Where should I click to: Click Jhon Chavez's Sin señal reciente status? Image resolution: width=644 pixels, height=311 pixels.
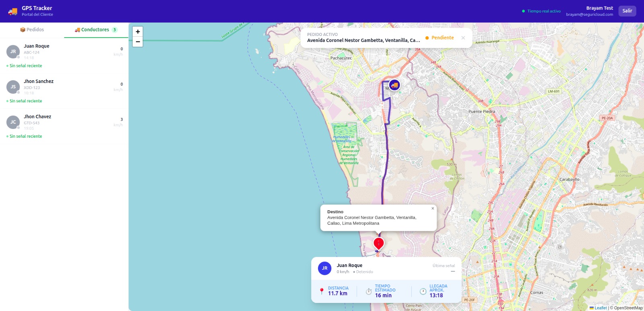(24, 136)
